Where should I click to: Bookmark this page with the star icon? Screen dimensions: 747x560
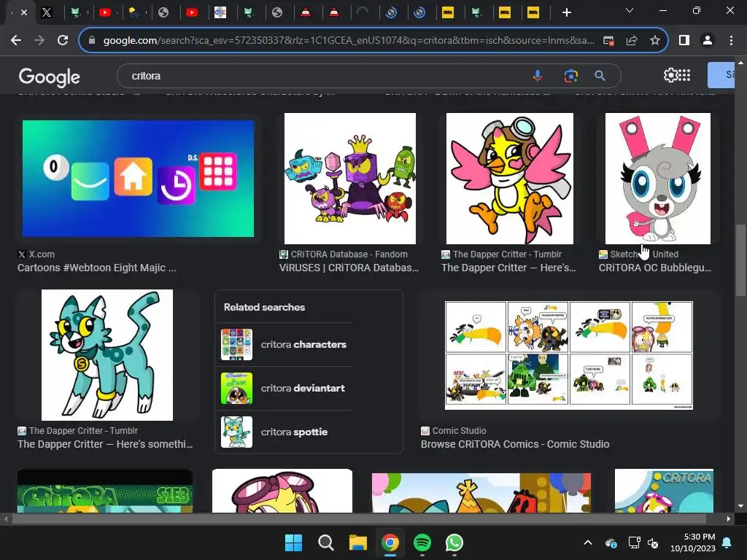tap(655, 41)
